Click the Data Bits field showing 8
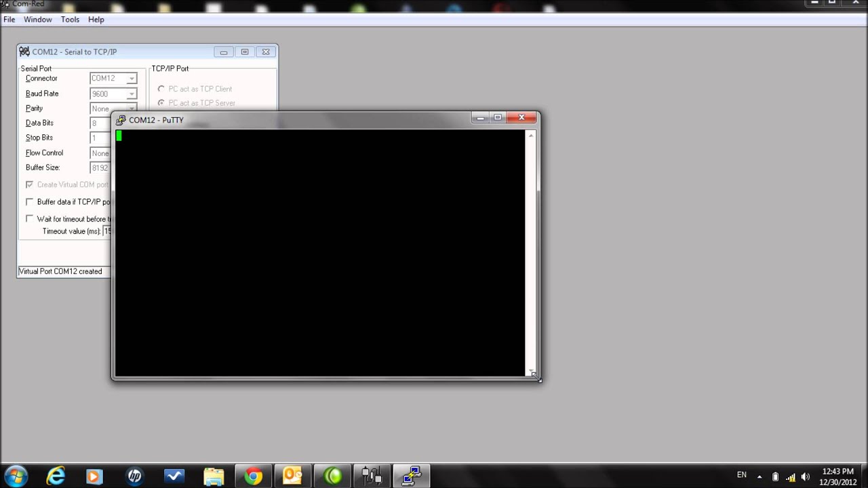 pyautogui.click(x=100, y=123)
